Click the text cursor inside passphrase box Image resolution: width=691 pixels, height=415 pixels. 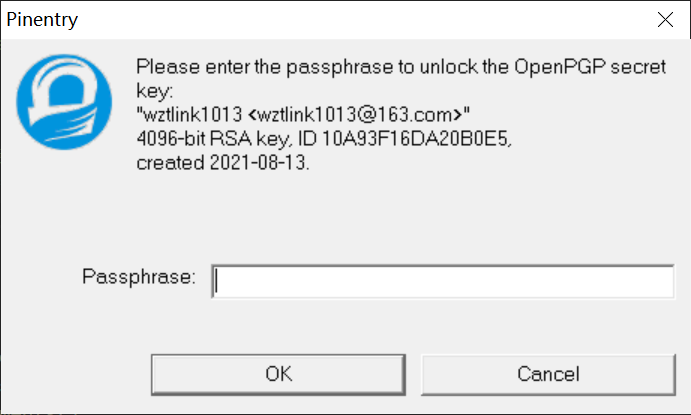(x=216, y=282)
